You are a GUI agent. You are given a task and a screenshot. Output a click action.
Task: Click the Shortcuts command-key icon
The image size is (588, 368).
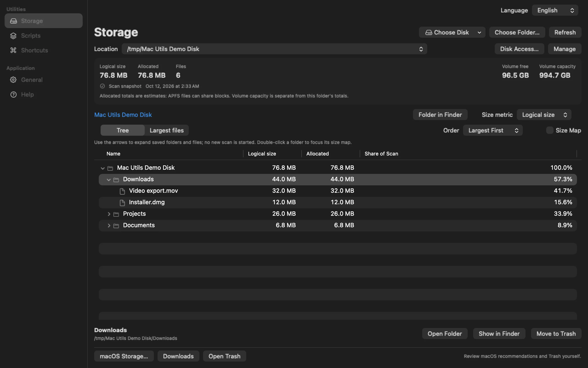click(x=13, y=50)
